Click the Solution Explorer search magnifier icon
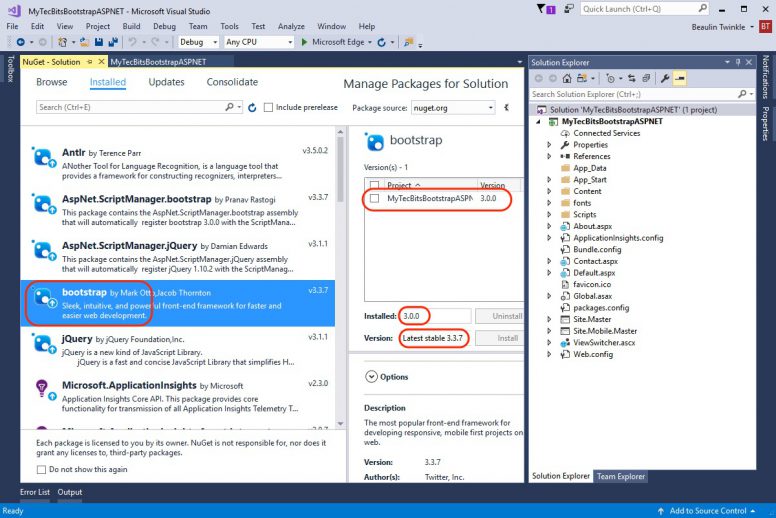The image size is (776, 518). pyautogui.click(x=742, y=94)
